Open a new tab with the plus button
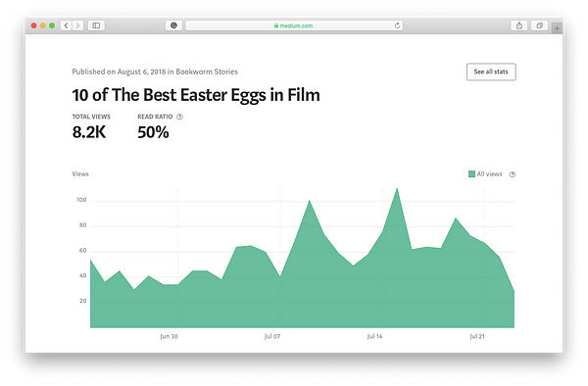Viewport: 588px width, 386px height. click(557, 28)
